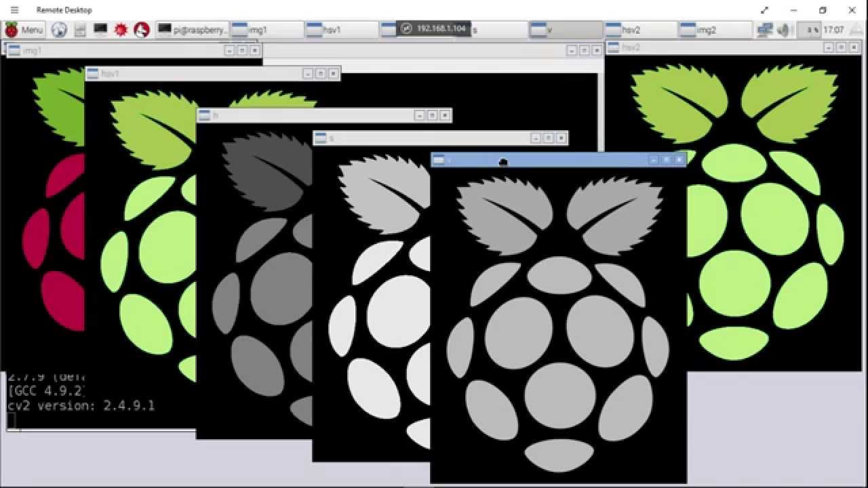This screenshot has height=488, width=868.
Task: Click the 192.168.1.104 connection bar
Action: pos(434,28)
